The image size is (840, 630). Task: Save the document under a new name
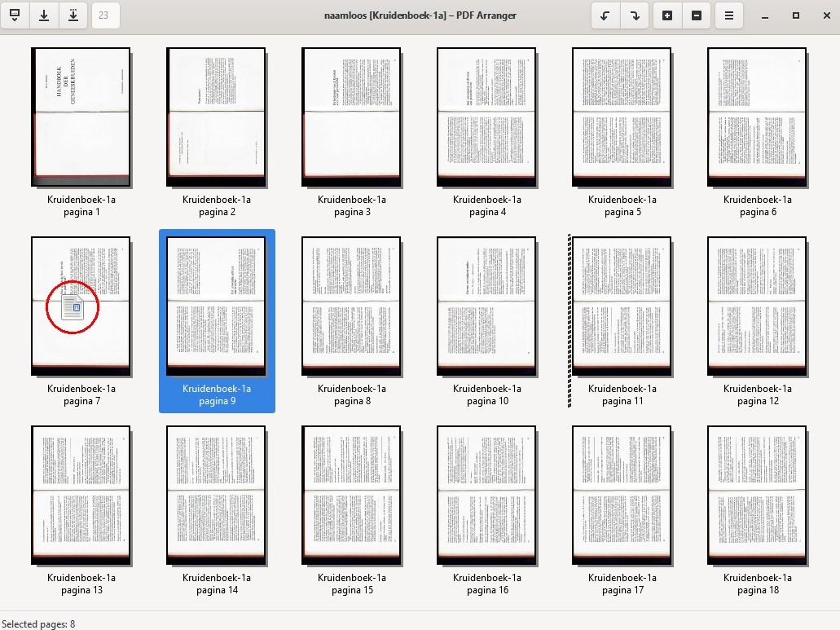73,15
